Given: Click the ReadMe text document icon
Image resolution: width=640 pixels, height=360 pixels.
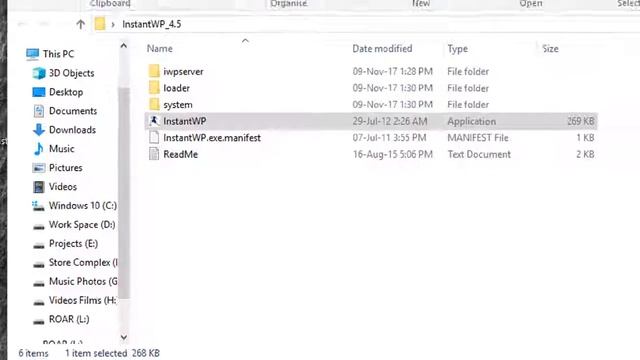Looking at the screenshot, I should pyautogui.click(x=154, y=154).
